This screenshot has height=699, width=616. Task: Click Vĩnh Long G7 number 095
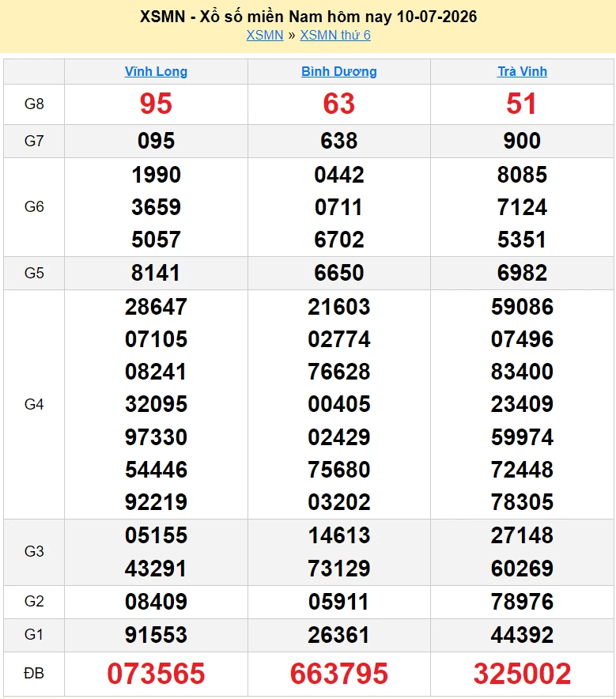point(156,141)
